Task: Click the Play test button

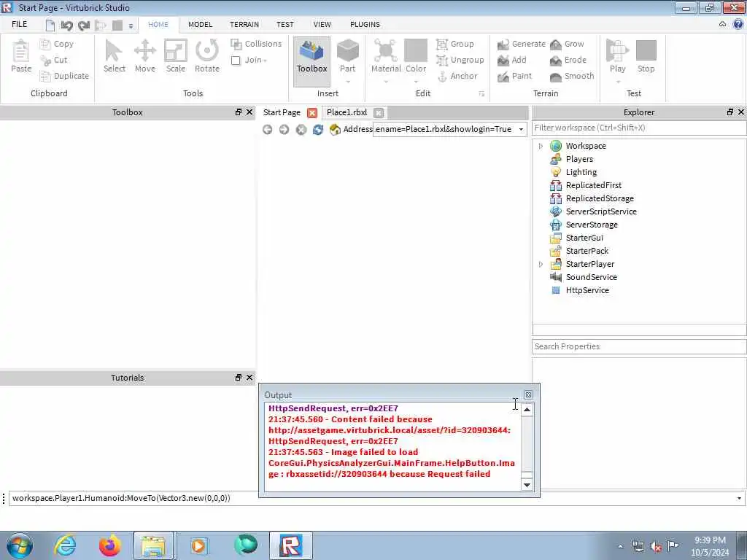Action: (x=617, y=56)
